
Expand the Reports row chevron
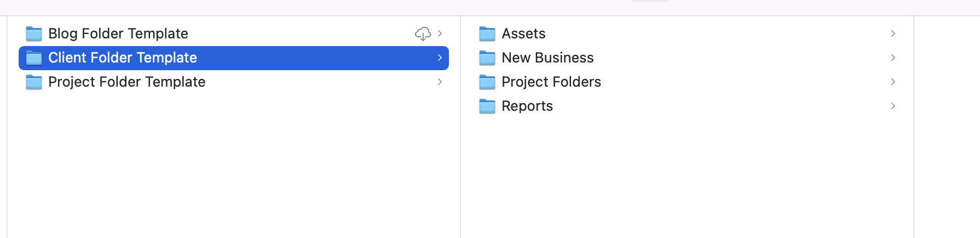coord(893,106)
